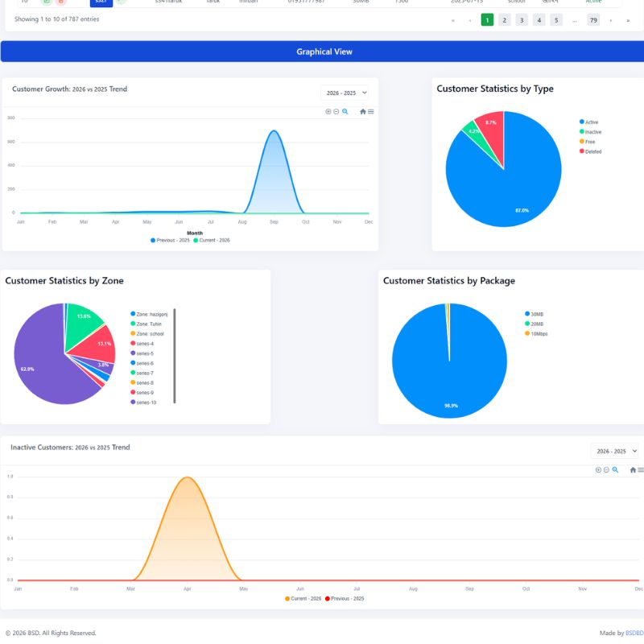644x644 pixels.
Task: Click the "Showing 1 to 10 of 787 entries" text
Action: 56,19
